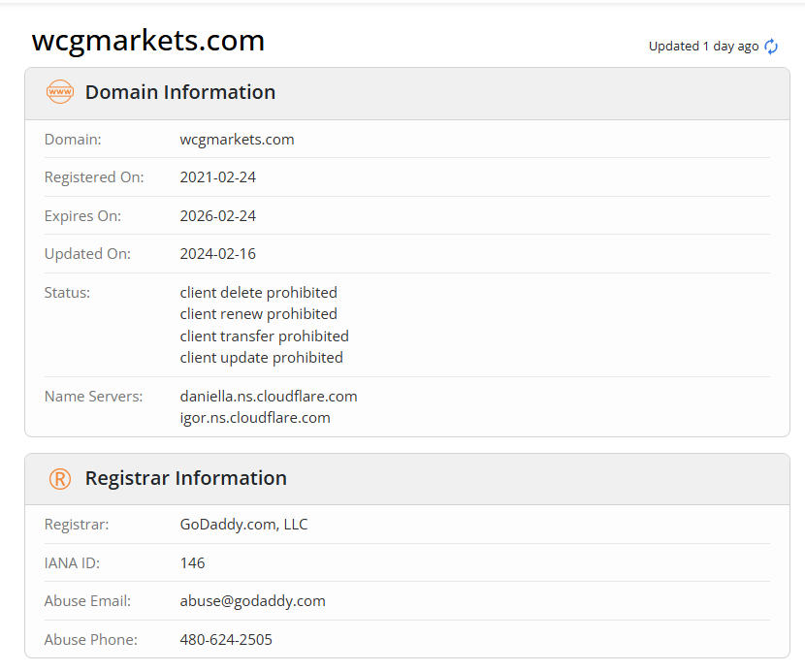This screenshot has height=672, width=805.
Task: Click the Updated 1 day ago text
Action: pyautogui.click(x=703, y=47)
